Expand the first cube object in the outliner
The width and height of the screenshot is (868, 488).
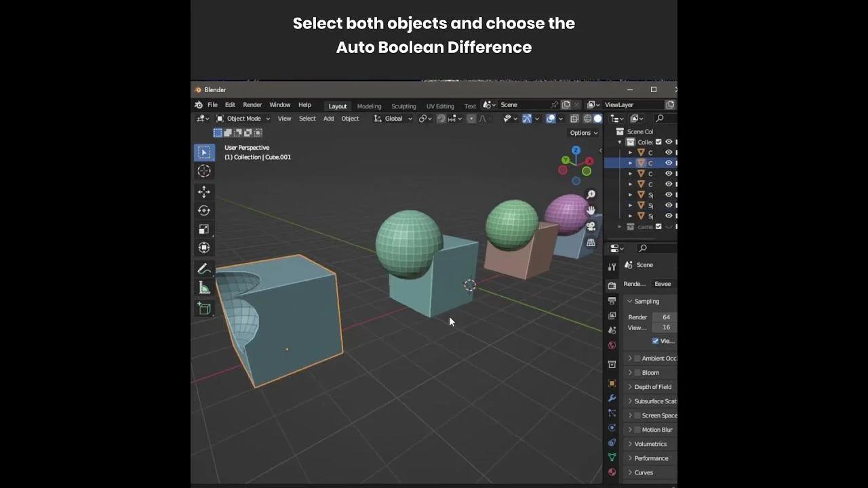630,152
